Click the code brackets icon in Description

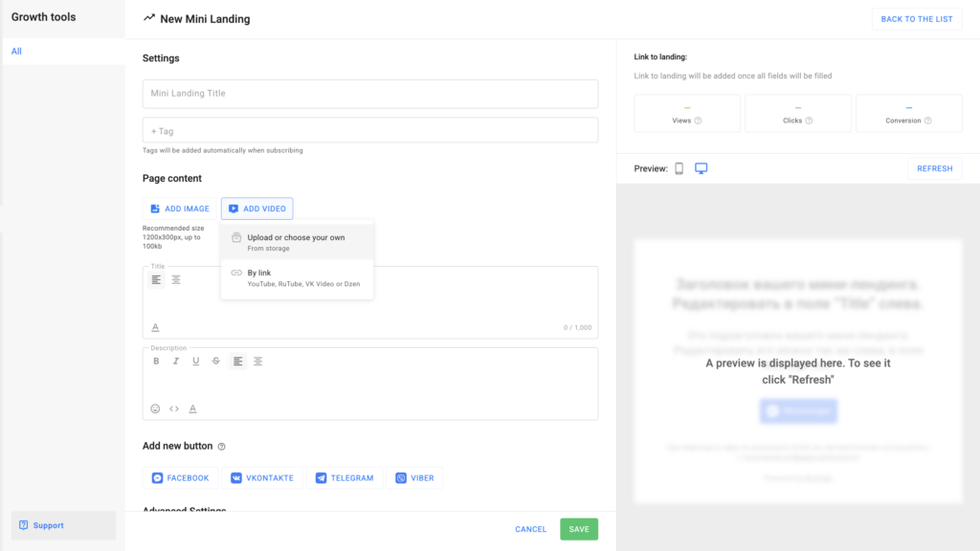(x=174, y=408)
